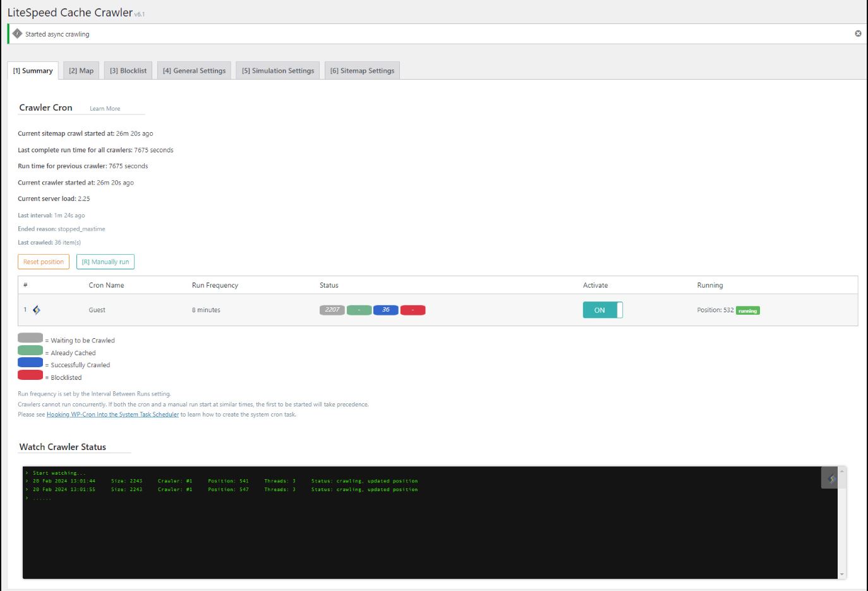
Task: Click the Manually run button
Action: [x=105, y=262]
